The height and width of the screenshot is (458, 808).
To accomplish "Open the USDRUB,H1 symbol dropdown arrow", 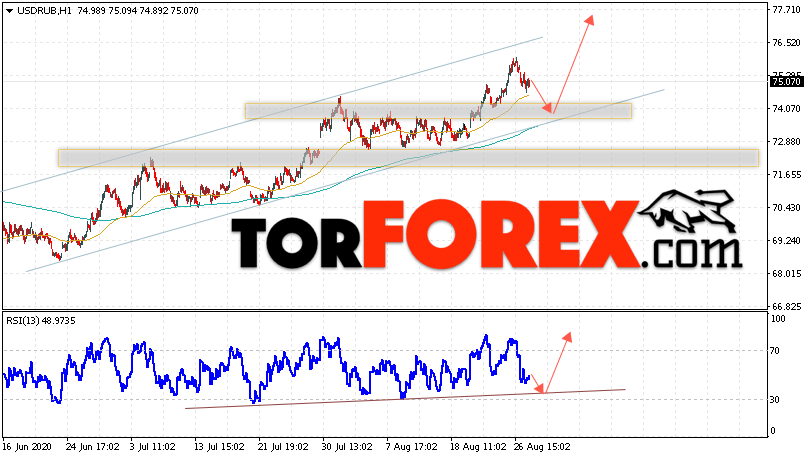I will coord(10,11).
